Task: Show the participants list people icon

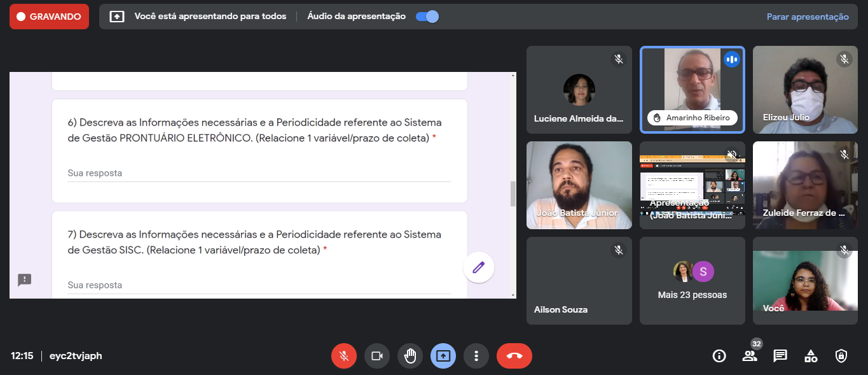Action: click(x=750, y=356)
